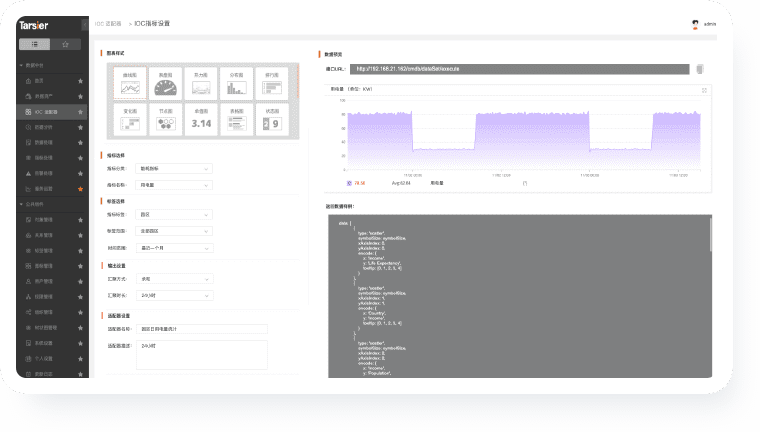
Task: Open the admin user avatar
Action: [696, 24]
